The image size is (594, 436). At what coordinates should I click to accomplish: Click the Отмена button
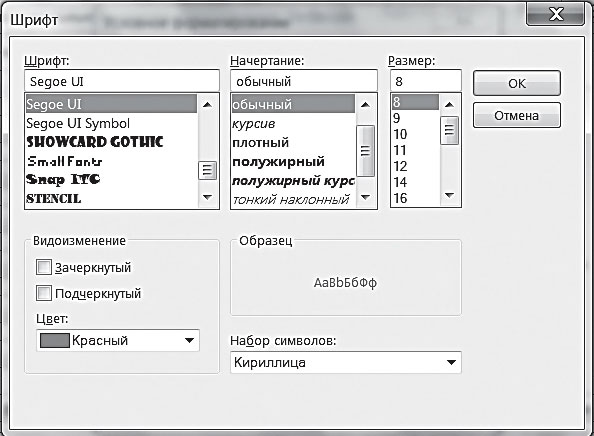pyautogui.click(x=517, y=115)
